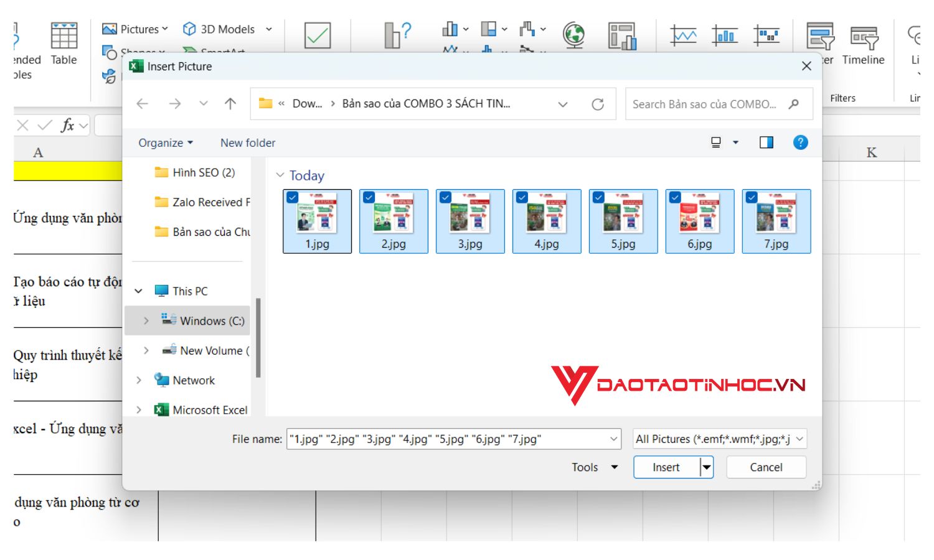
Task: Open dialog help via the question mark icon
Action: tap(800, 142)
